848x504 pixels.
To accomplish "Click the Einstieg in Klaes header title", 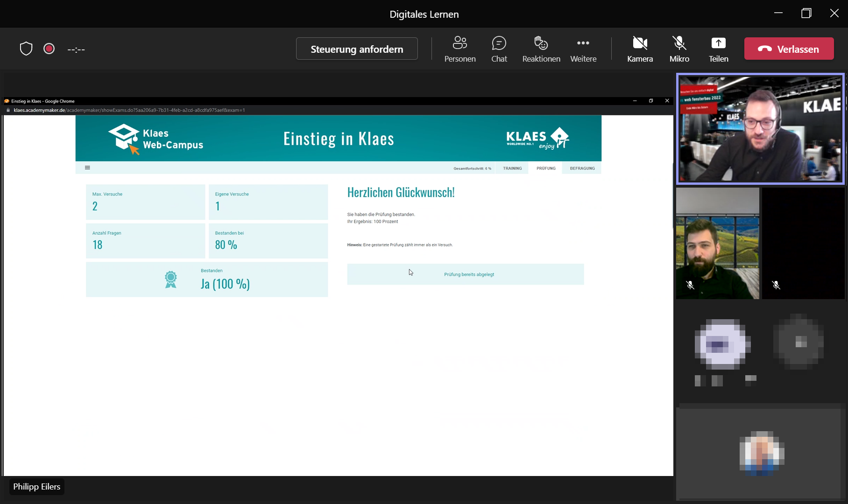I will 339,139.
